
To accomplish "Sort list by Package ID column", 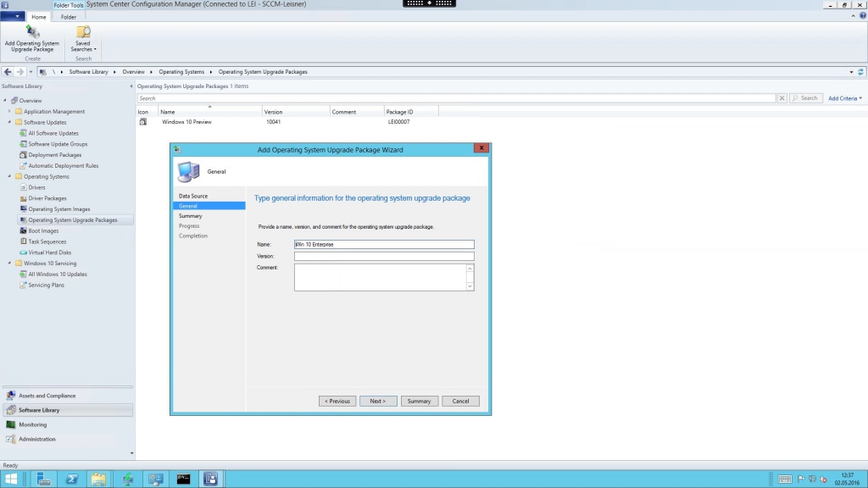I will coord(411,112).
